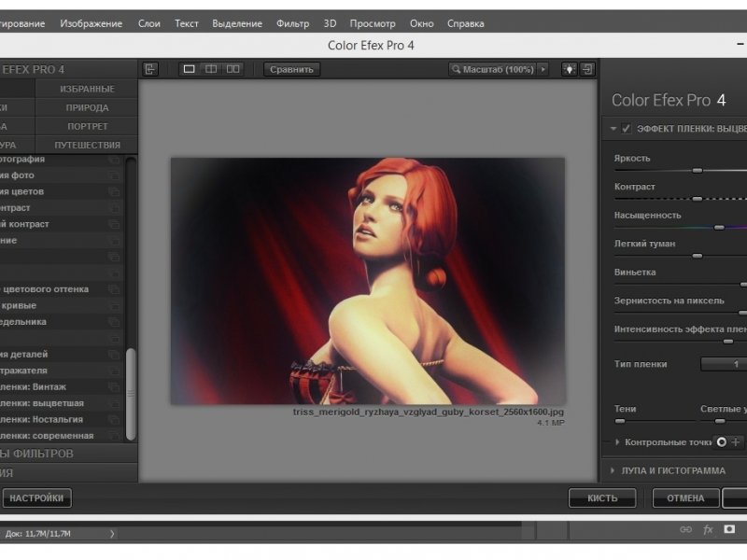Click the add layer mask icon

click(729, 529)
